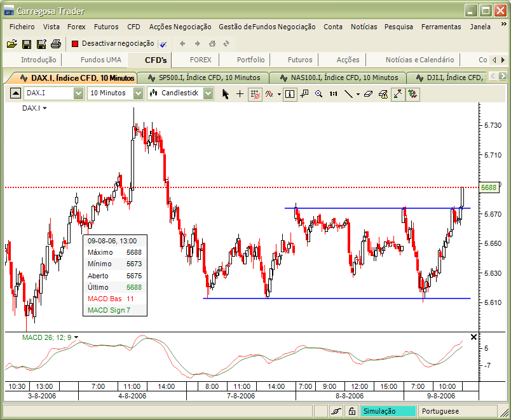Activate the zoom magnifier tool
Viewport: 511px width, 420px height.
coord(318,93)
